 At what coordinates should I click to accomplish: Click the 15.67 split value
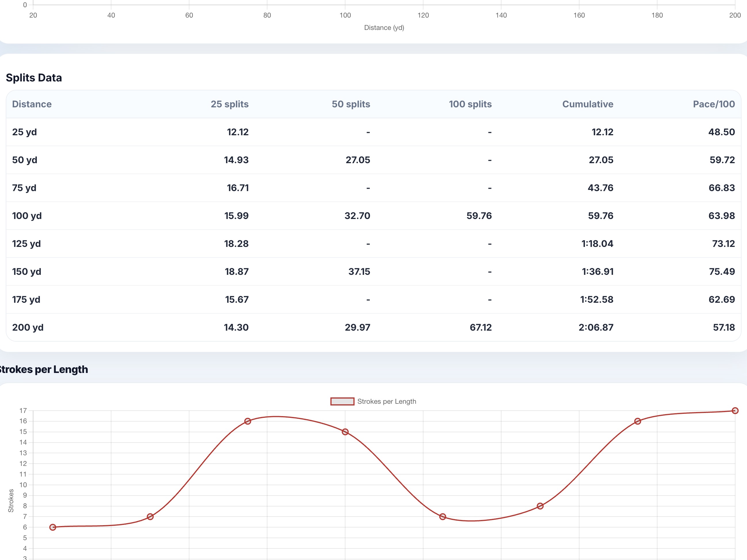237,299
